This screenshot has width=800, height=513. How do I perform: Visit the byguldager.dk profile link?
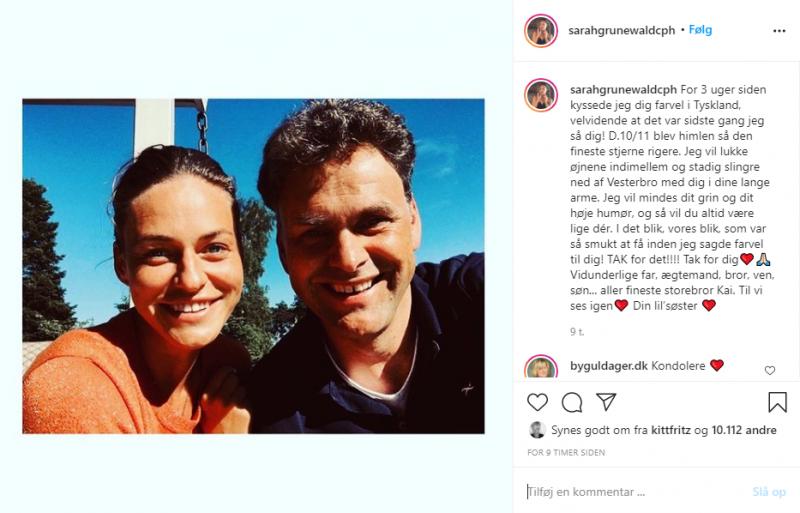point(608,366)
